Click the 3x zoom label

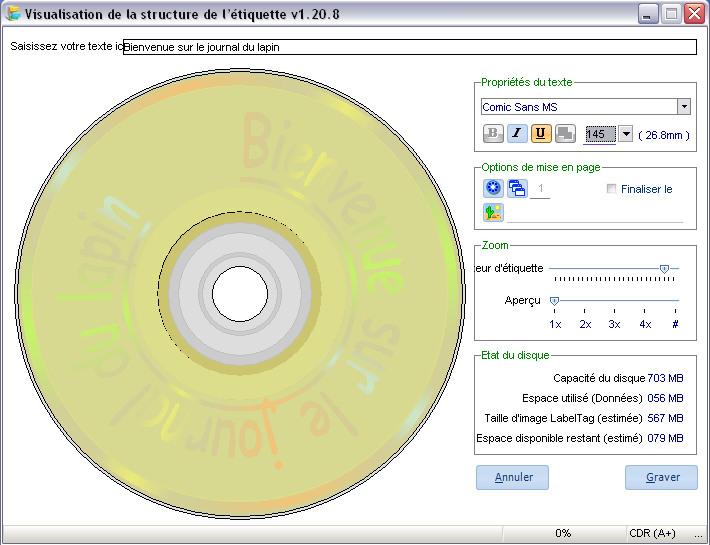tap(614, 324)
